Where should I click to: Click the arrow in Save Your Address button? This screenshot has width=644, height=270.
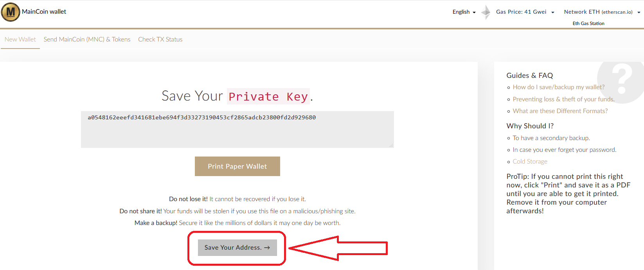[x=267, y=248]
